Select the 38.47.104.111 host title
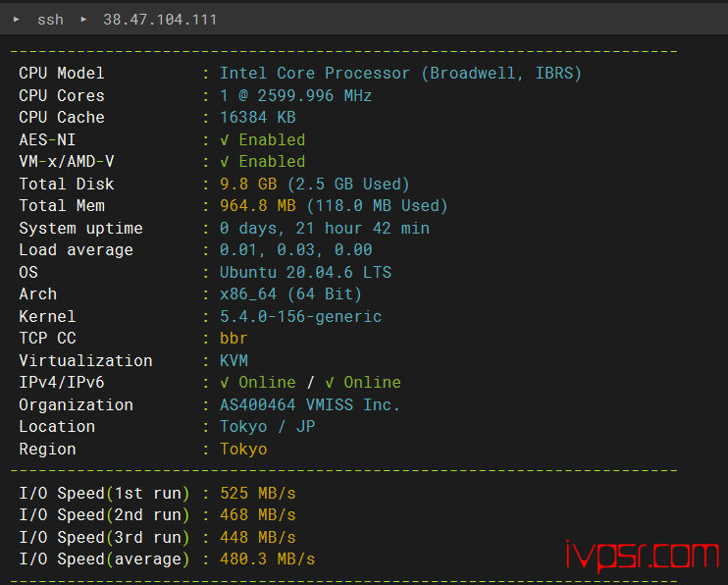Image resolution: width=728 pixels, height=585 pixels. point(160,20)
